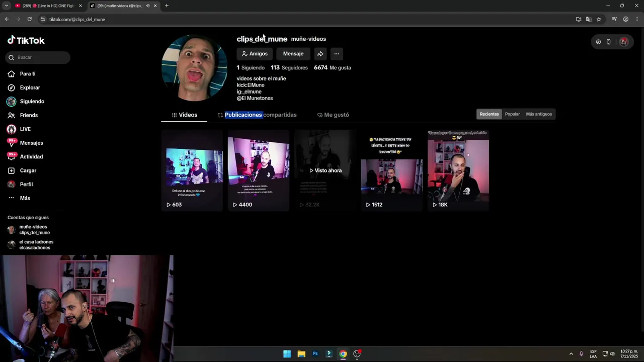Reload the page
Screen dimensions: 644x362
pyautogui.click(x=30, y=19)
